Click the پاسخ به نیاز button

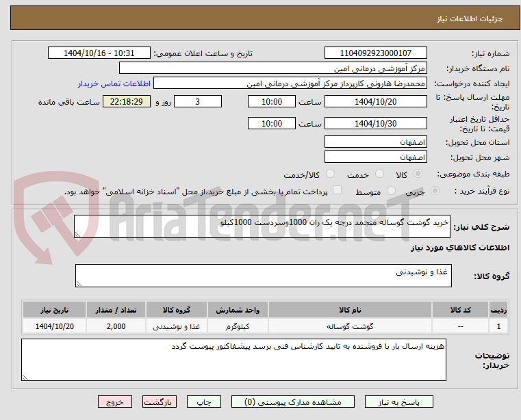[398, 402]
